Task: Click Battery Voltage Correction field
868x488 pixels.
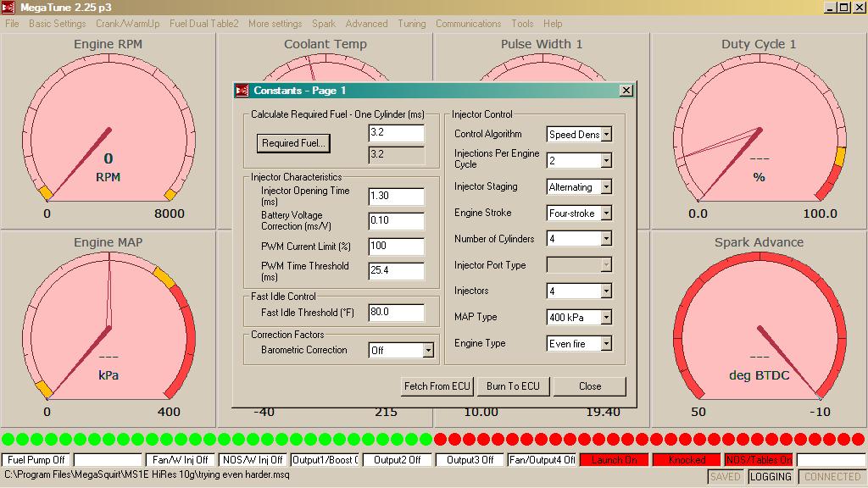Action: [x=397, y=220]
